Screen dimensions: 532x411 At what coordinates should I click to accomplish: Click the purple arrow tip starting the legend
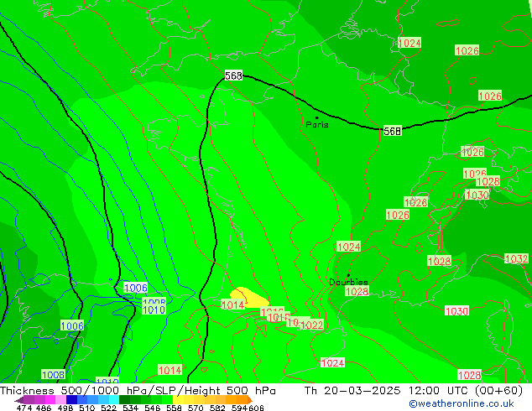click(x=18, y=400)
